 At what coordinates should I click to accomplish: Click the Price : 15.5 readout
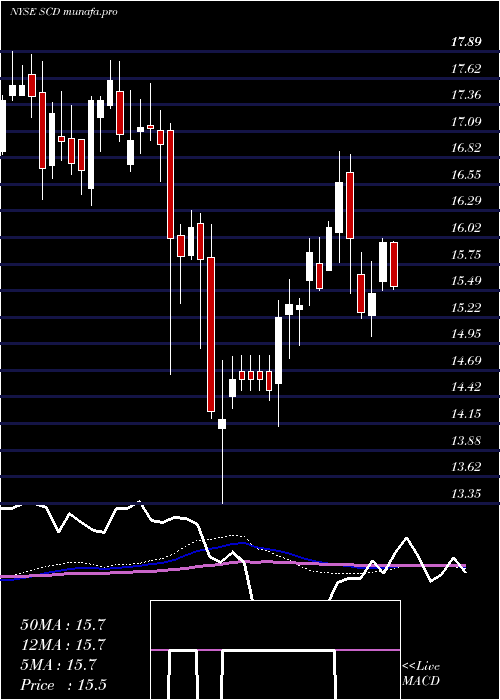pyautogui.click(x=64, y=685)
